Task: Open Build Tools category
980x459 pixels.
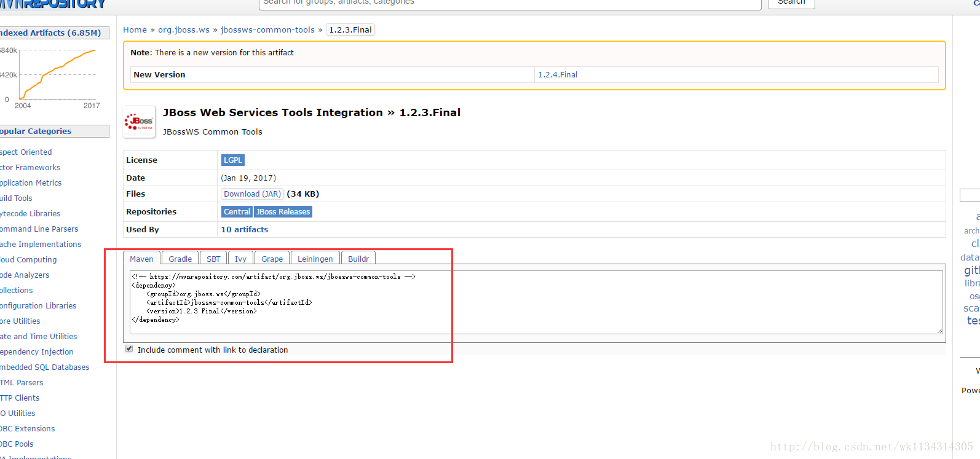Action: [x=16, y=198]
